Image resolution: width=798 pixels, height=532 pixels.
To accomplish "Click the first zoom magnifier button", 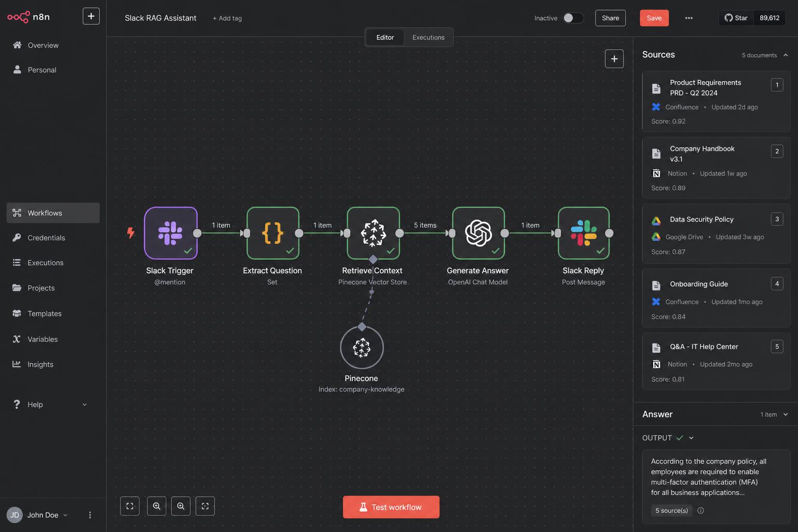I will click(x=156, y=506).
